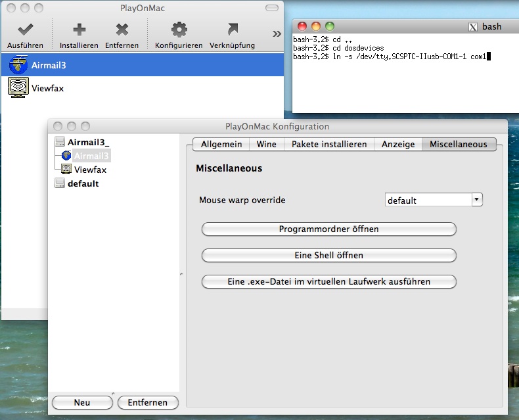
Task: Click the Neu button
Action: (x=82, y=402)
